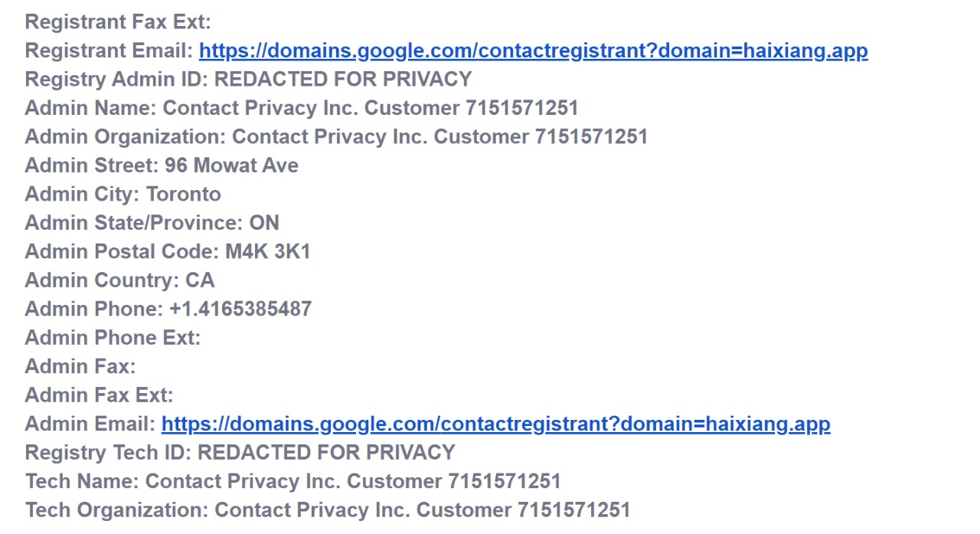Click the "96 Mowat Ave" street address
Viewport: 980px width, 534px height.
(231, 165)
